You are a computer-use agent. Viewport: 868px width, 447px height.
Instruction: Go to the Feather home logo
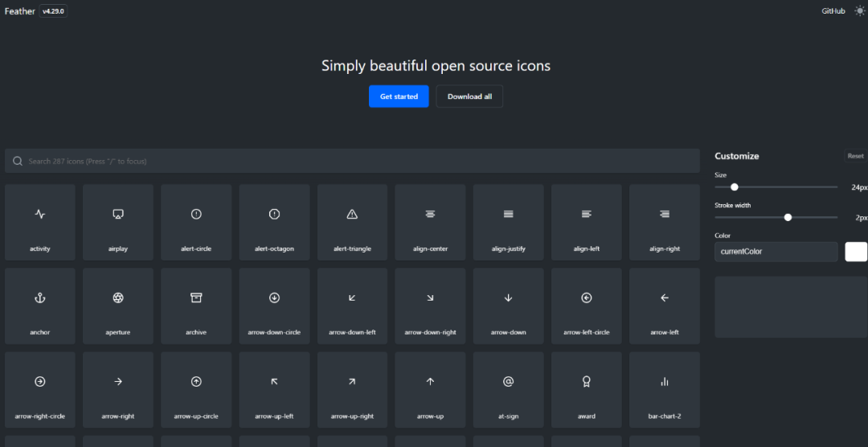(x=20, y=11)
